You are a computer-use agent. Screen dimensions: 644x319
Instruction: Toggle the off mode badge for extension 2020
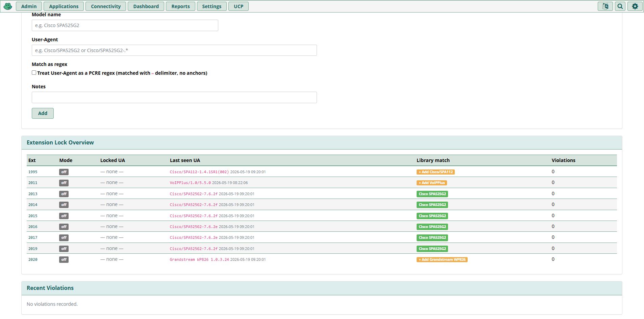(x=64, y=259)
